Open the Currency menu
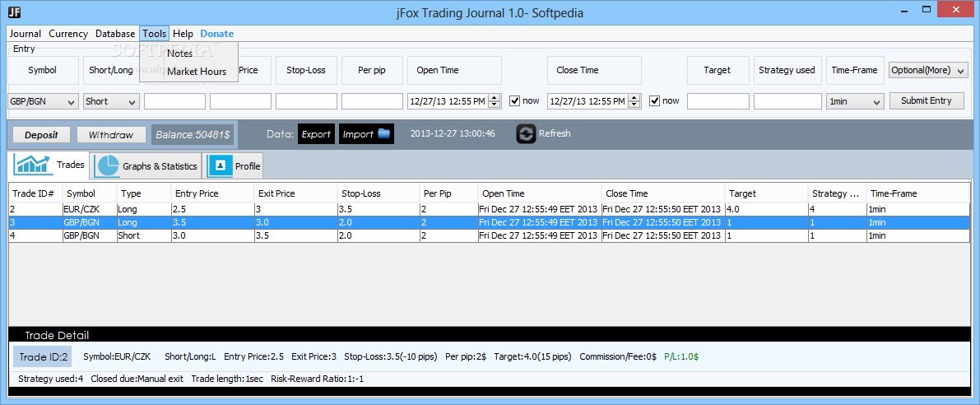Viewport: 980px width, 405px height. coord(68,34)
